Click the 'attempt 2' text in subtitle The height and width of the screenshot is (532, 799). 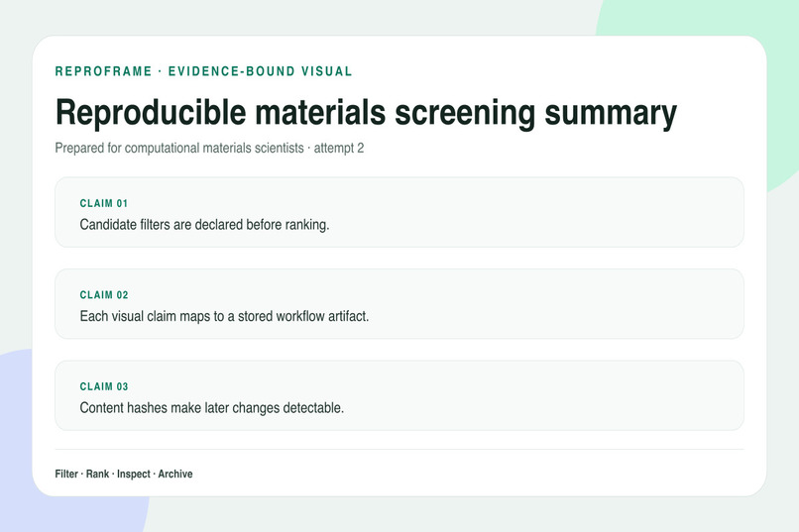339,149
